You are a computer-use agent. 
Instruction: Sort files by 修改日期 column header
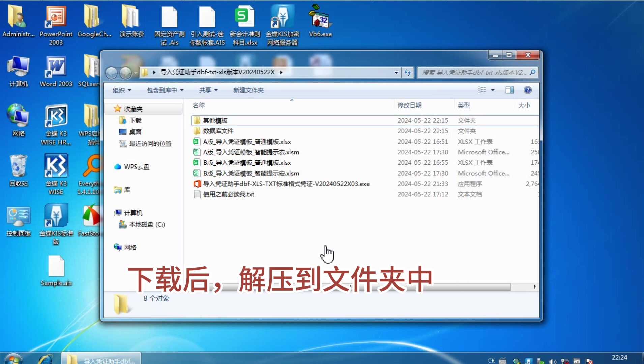coord(409,105)
